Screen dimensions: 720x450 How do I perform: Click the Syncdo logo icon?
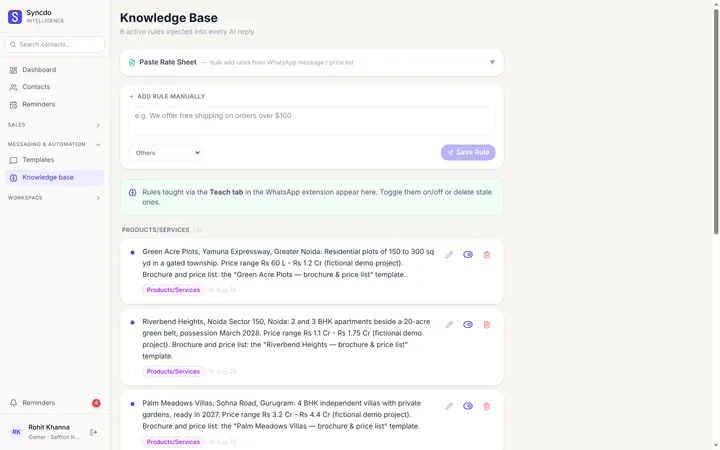[x=15, y=17]
